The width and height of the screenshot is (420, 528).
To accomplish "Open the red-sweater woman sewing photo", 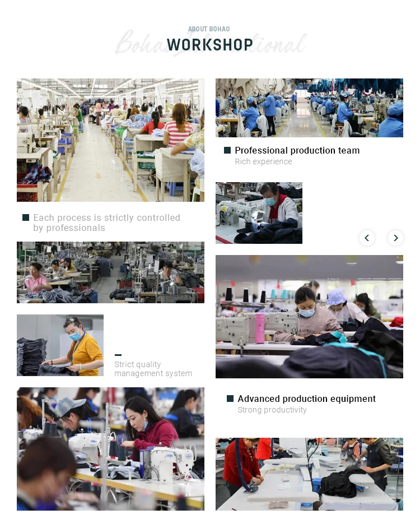I will (x=110, y=449).
